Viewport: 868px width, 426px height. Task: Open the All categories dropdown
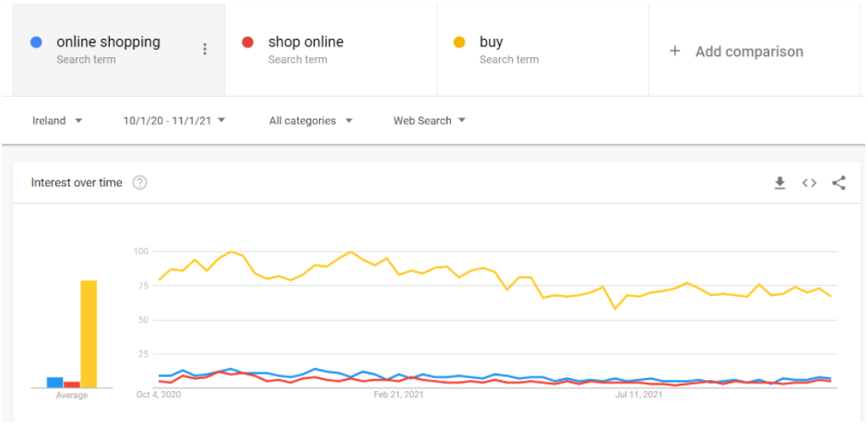click(310, 121)
